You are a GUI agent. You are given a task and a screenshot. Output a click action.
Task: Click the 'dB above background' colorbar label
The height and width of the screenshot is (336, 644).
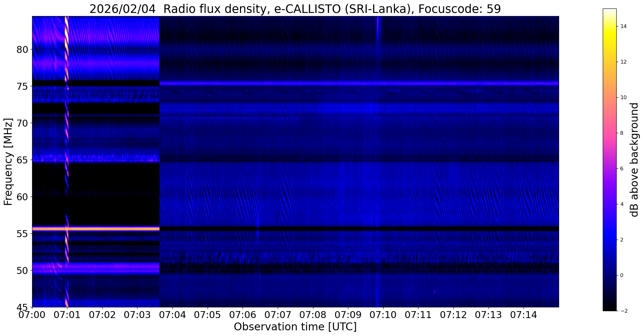click(x=635, y=160)
